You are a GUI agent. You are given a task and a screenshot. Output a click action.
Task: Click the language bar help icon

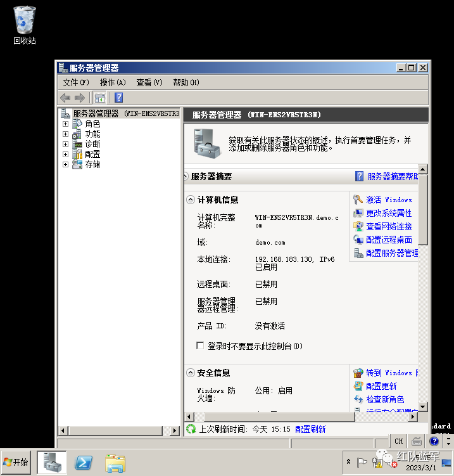(434, 441)
